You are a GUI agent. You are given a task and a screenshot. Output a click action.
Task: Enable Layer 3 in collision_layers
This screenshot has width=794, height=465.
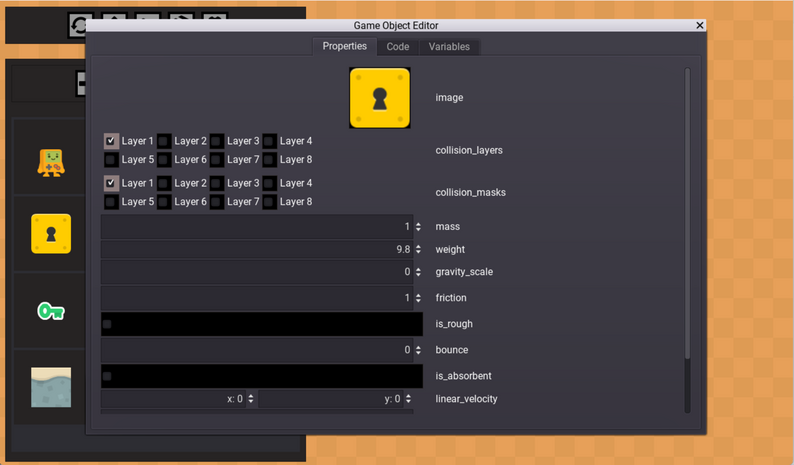217,141
